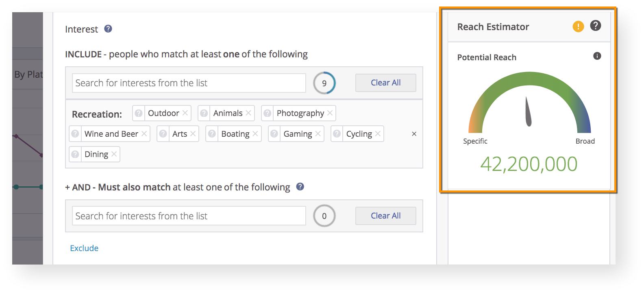Remove the Cycling interest tag

378,134
